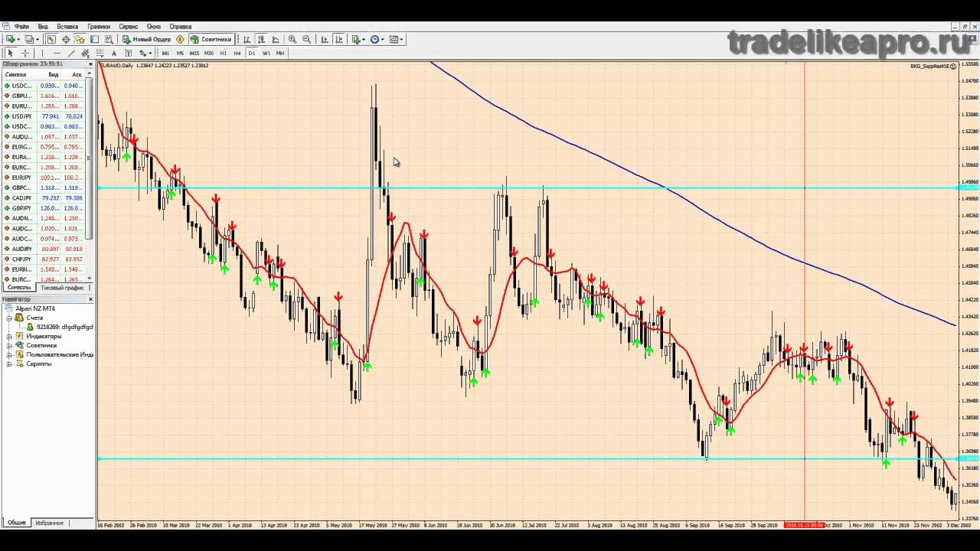
Task: Choose the vertical line drawing tool
Action: (42, 53)
